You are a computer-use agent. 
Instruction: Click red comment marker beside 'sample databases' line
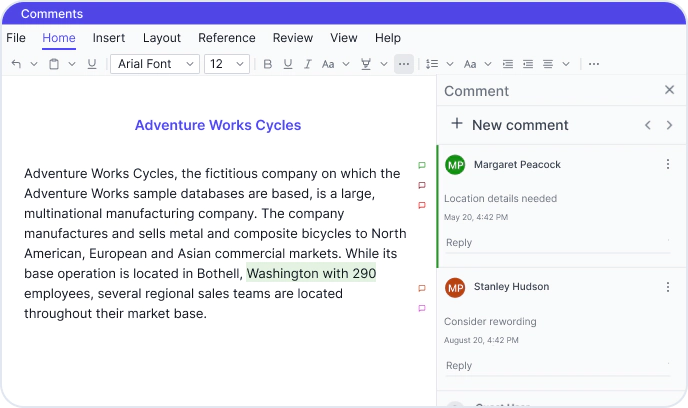tap(422, 185)
